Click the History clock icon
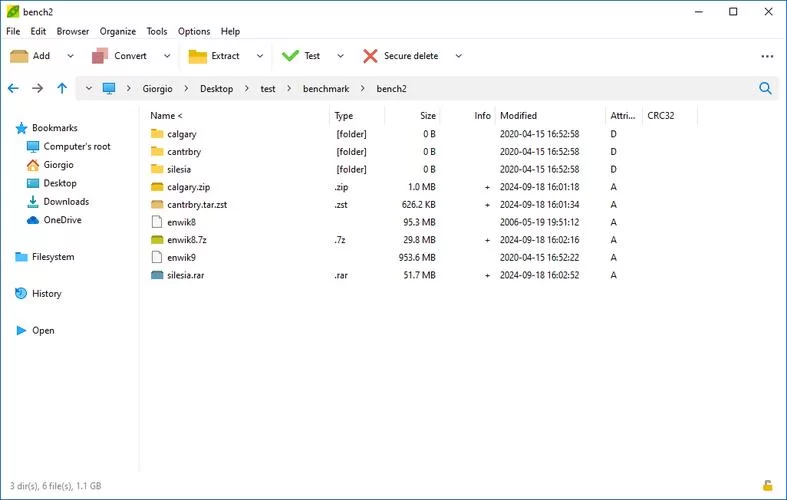This screenshot has width=787, height=500. click(x=21, y=293)
